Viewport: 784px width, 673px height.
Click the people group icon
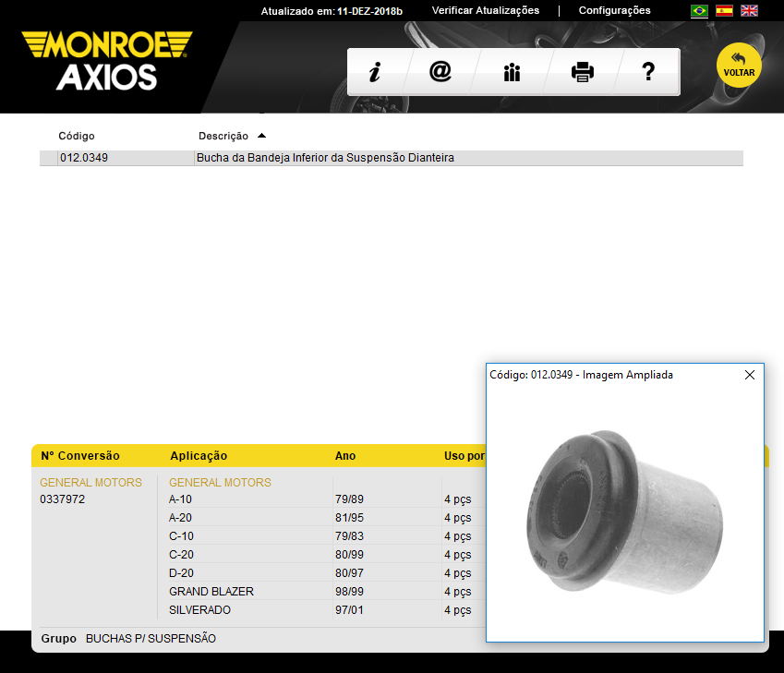click(512, 72)
